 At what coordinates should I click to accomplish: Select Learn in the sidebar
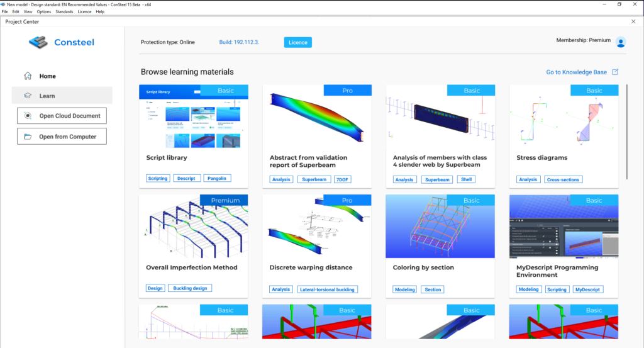tap(62, 95)
